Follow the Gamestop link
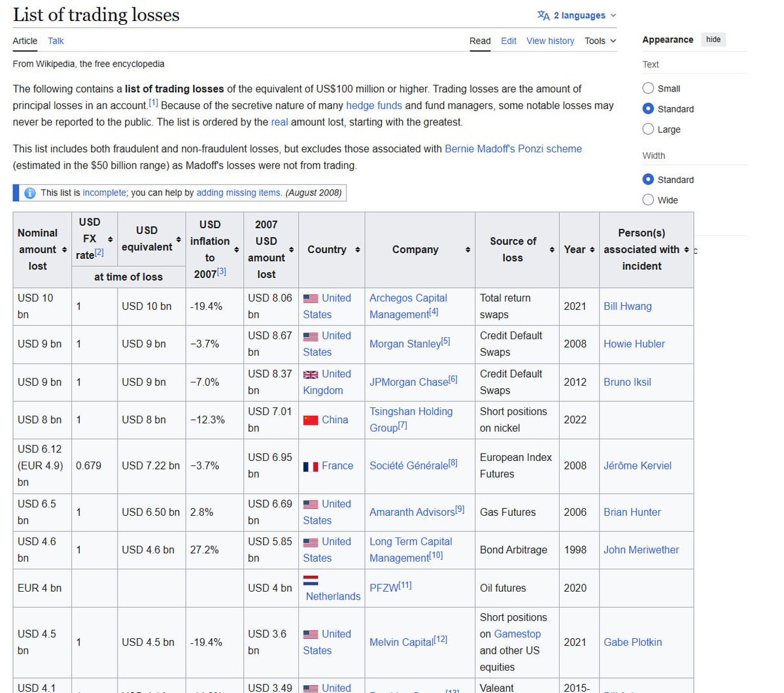This screenshot has width=784, height=693. [517, 634]
